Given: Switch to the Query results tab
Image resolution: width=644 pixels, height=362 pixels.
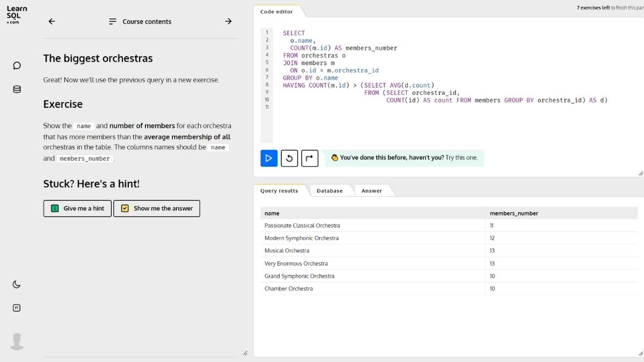Looking at the screenshot, I should click(279, 190).
